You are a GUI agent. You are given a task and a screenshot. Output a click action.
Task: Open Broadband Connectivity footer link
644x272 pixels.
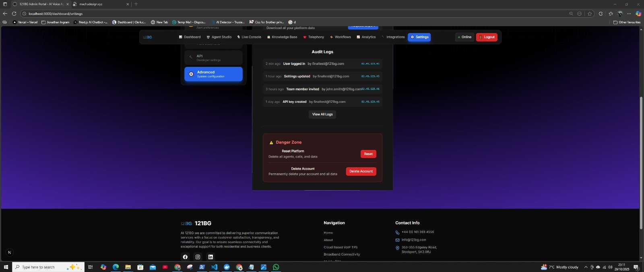(x=342, y=255)
